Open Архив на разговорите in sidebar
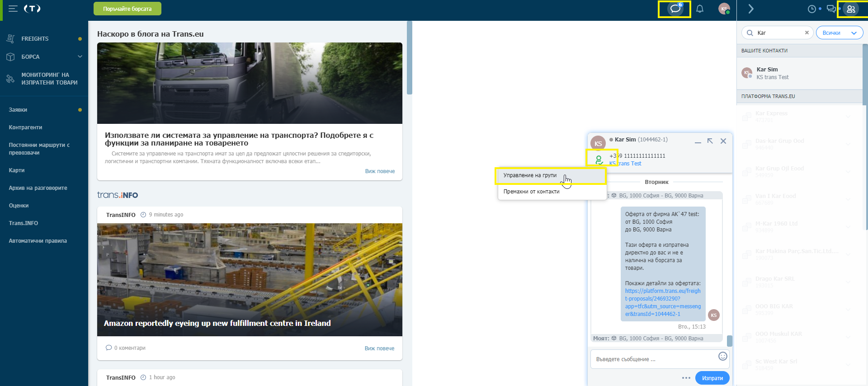The width and height of the screenshot is (868, 386). tap(38, 188)
